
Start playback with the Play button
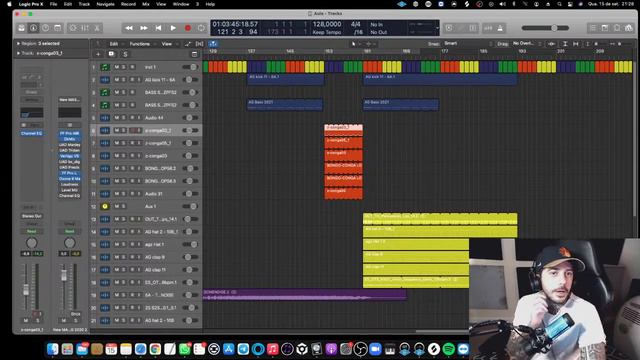coord(173,28)
